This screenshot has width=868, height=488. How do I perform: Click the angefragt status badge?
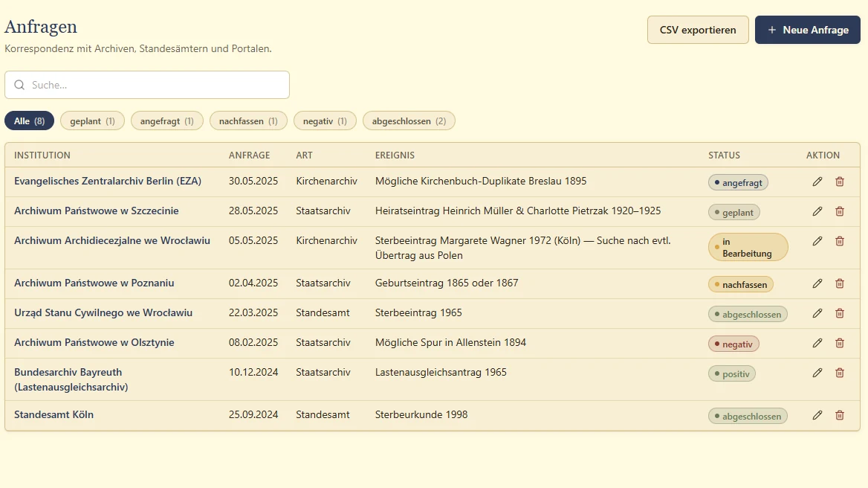click(x=738, y=183)
